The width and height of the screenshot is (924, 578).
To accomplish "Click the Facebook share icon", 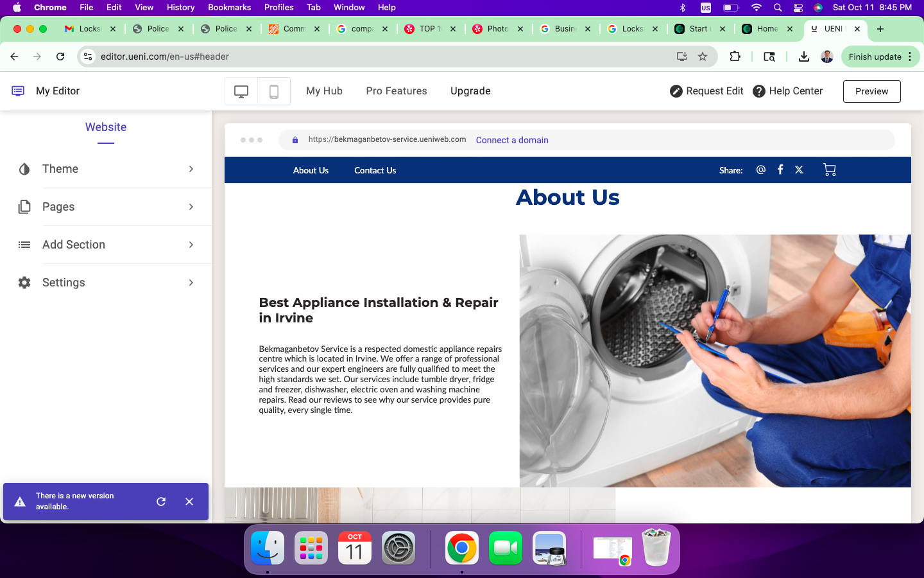I will pyautogui.click(x=780, y=170).
